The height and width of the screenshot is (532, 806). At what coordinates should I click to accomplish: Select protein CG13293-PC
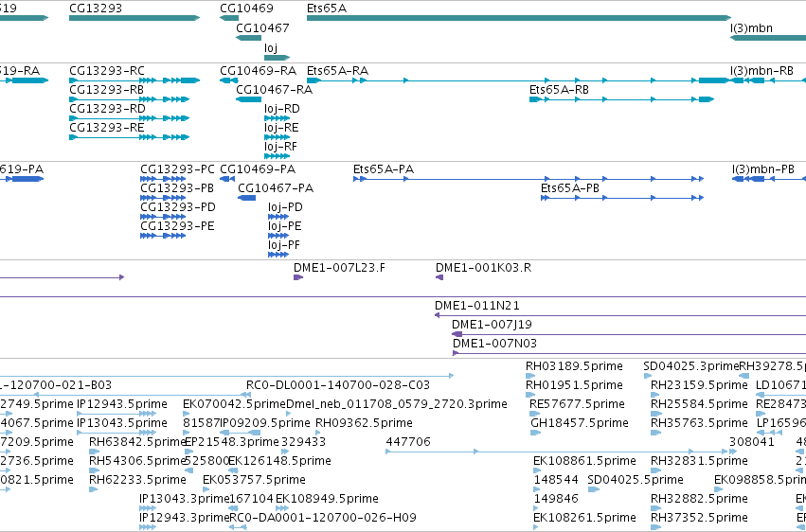pyautogui.click(x=177, y=169)
